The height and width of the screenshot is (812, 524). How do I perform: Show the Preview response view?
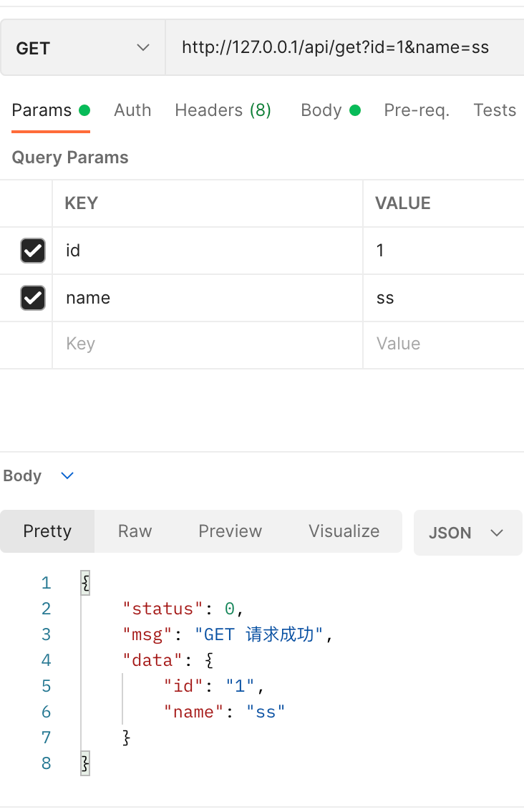tap(230, 531)
